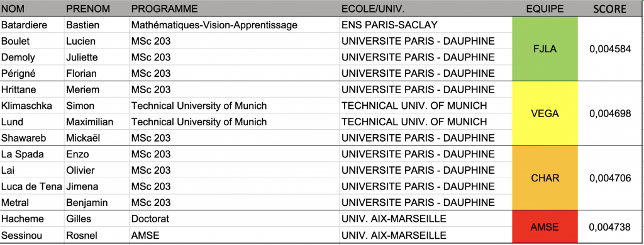Image resolution: width=644 pixels, height=245 pixels.
Task: Select the EQUIPE column header
Action: pyautogui.click(x=545, y=9)
